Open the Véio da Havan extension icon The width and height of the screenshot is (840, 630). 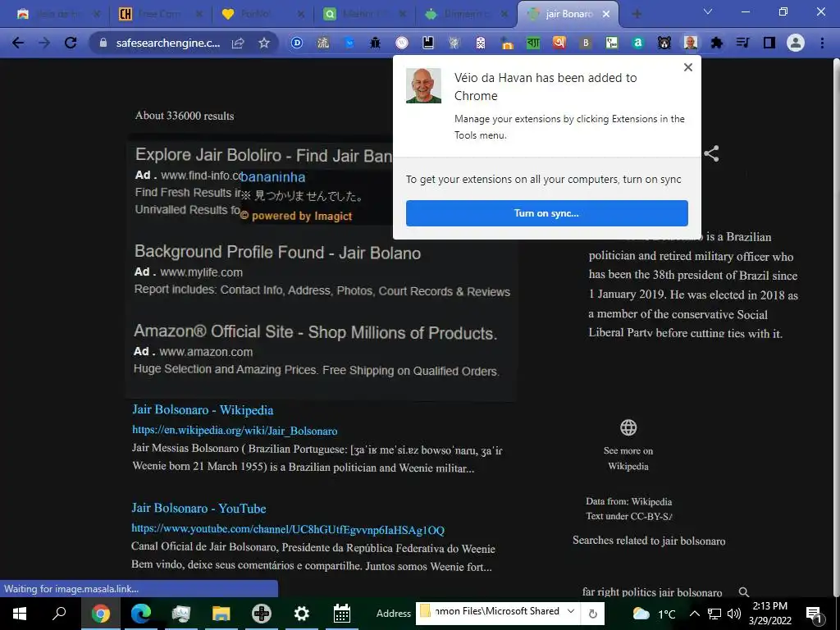[x=691, y=43]
